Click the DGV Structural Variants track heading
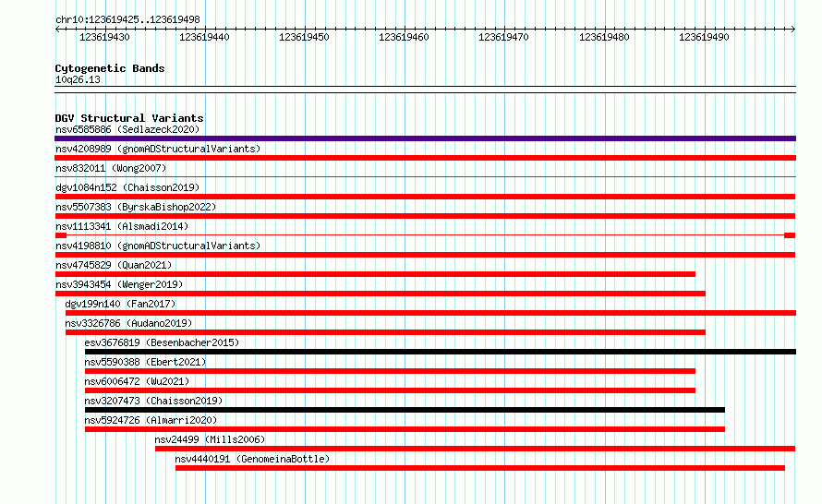Screen dimensions: 822x504 tap(129, 118)
